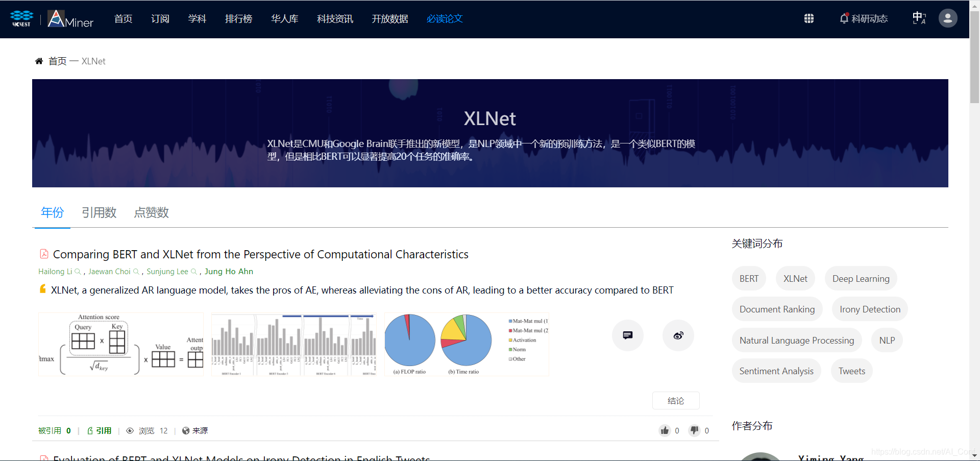
Task: Select the 引用数 sort tab
Action: pos(99,212)
